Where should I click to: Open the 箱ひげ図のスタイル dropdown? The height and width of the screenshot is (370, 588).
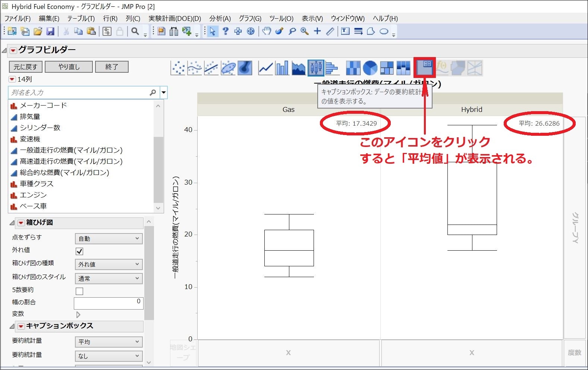coord(109,278)
